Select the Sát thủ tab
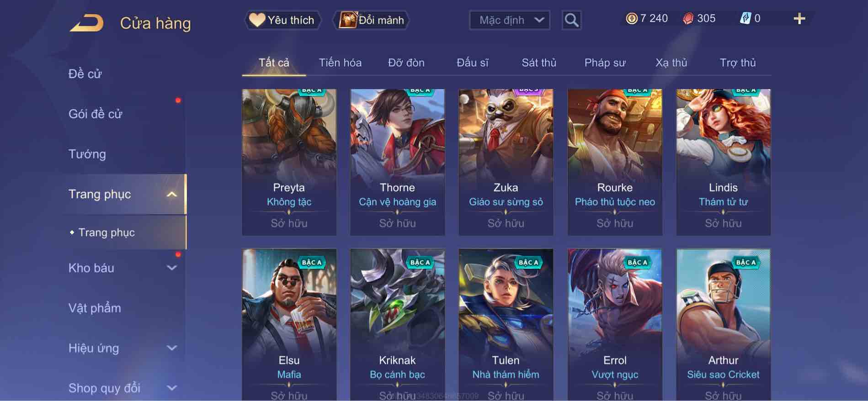The height and width of the screenshot is (401, 868). [x=539, y=63]
